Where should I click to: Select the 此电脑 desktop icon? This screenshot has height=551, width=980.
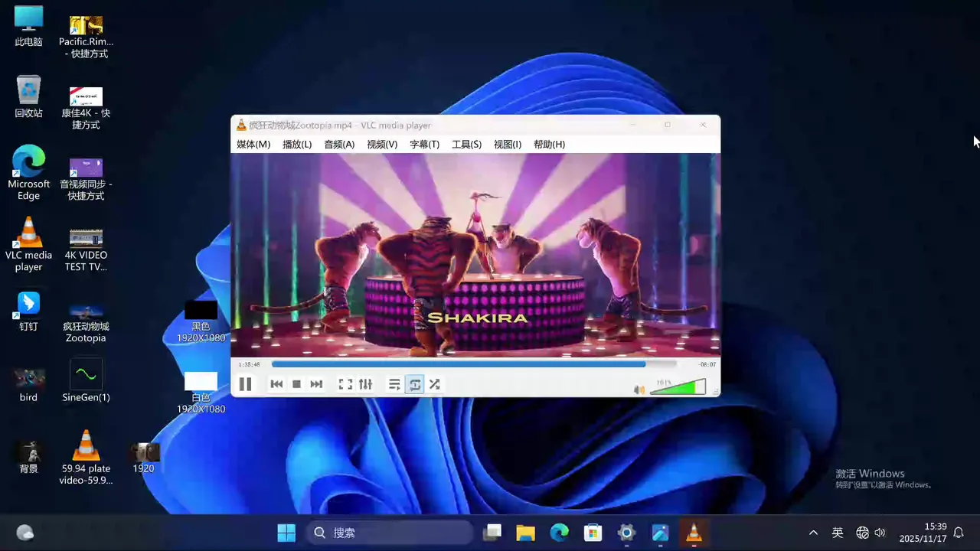[x=28, y=26]
